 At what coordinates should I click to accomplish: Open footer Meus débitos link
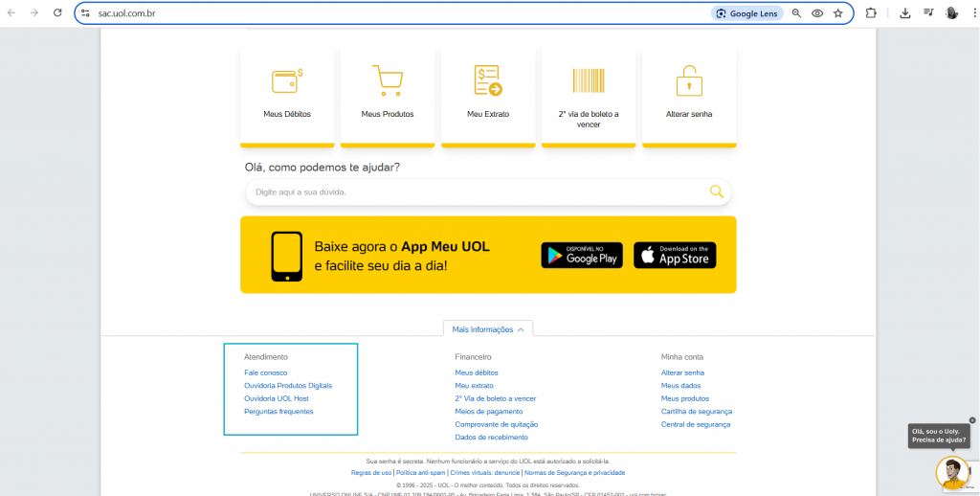477,372
